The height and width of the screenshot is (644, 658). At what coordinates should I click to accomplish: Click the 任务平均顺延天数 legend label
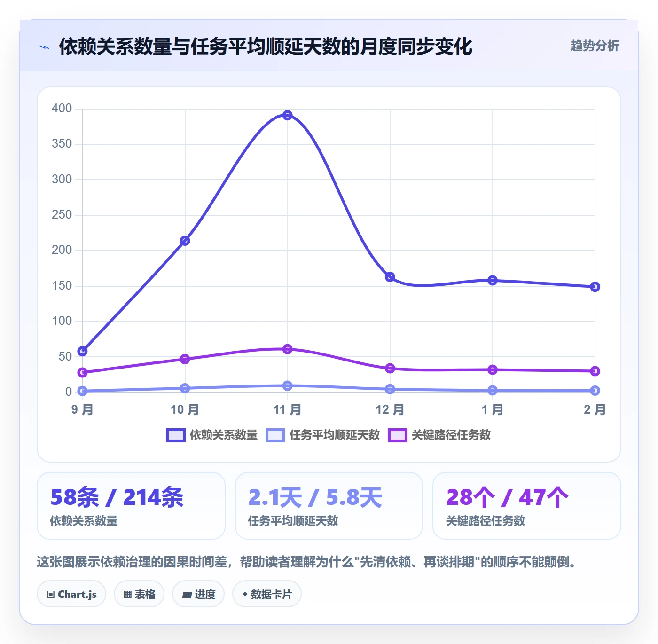click(x=335, y=435)
